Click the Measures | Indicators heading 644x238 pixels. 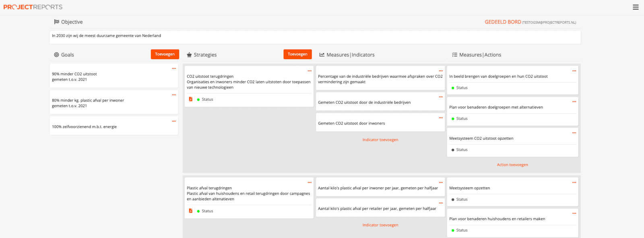pyautogui.click(x=351, y=55)
